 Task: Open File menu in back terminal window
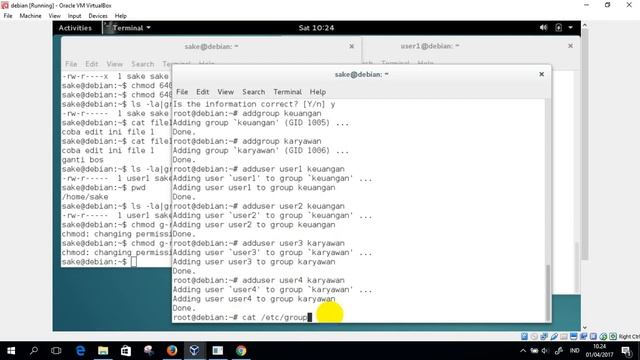tap(71, 64)
